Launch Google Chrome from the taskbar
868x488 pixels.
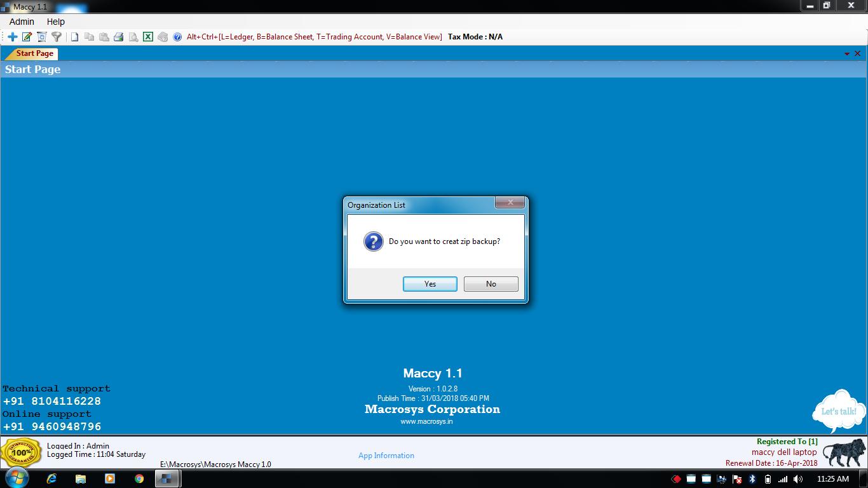(x=139, y=479)
